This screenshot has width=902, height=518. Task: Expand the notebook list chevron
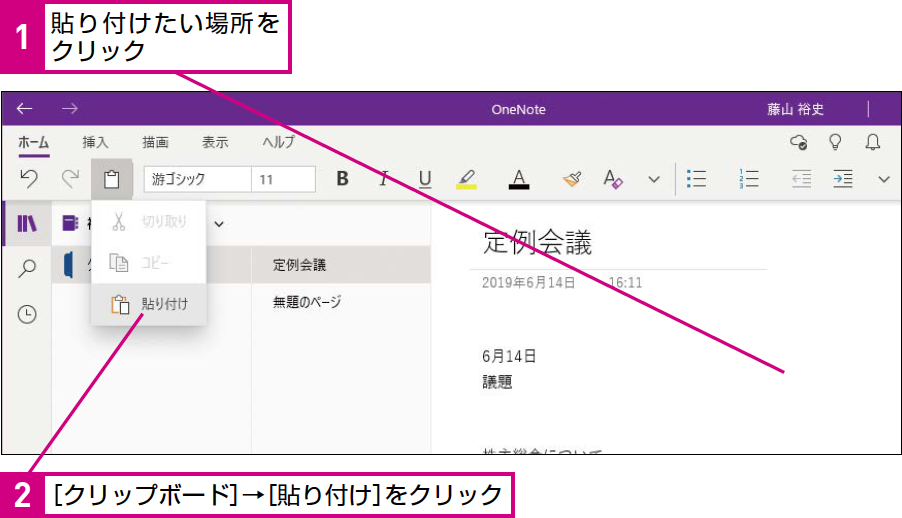(x=219, y=224)
